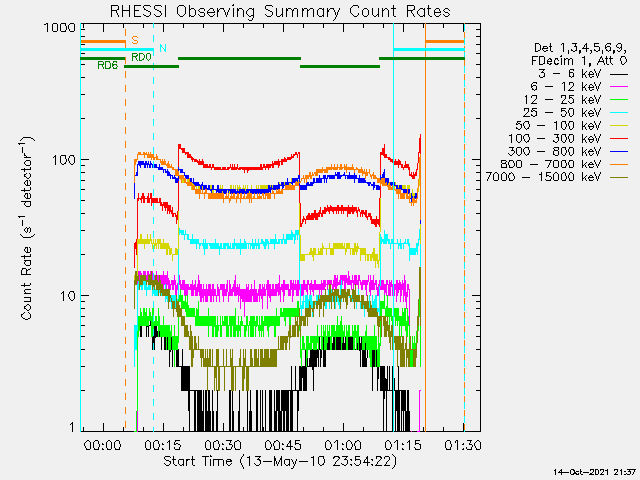640x480 pixels.
Task: Click the x-axis tick label '01:30'
Action: tap(463, 445)
